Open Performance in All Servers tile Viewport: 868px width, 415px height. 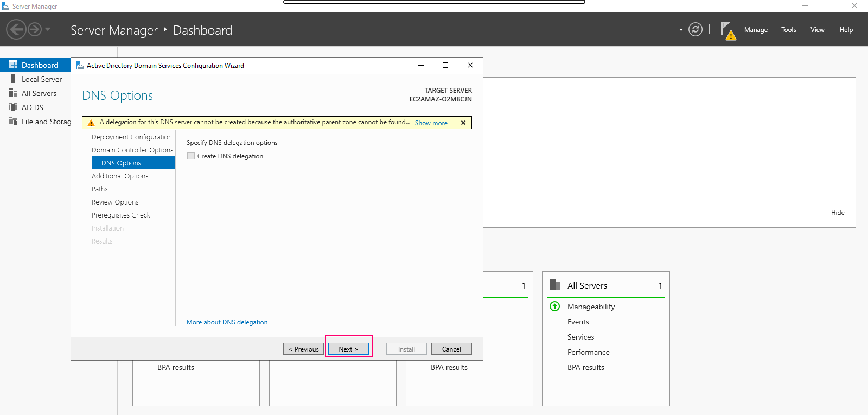point(589,352)
